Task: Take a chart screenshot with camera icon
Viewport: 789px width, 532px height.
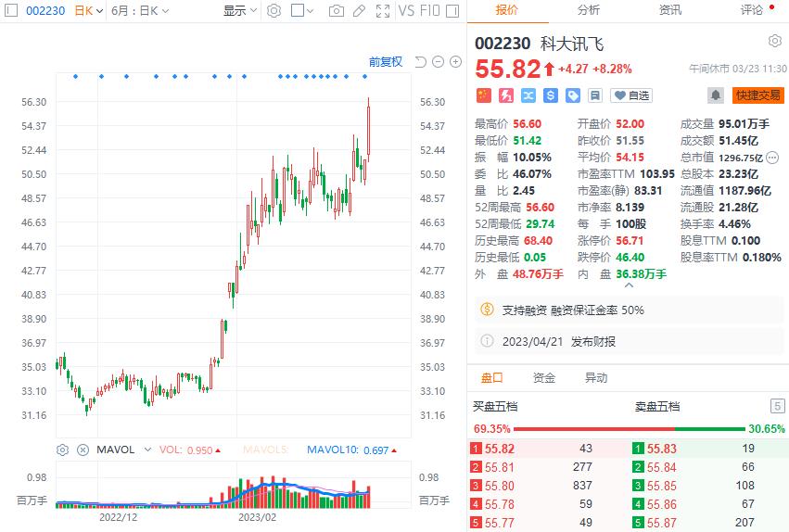Action: point(337,10)
